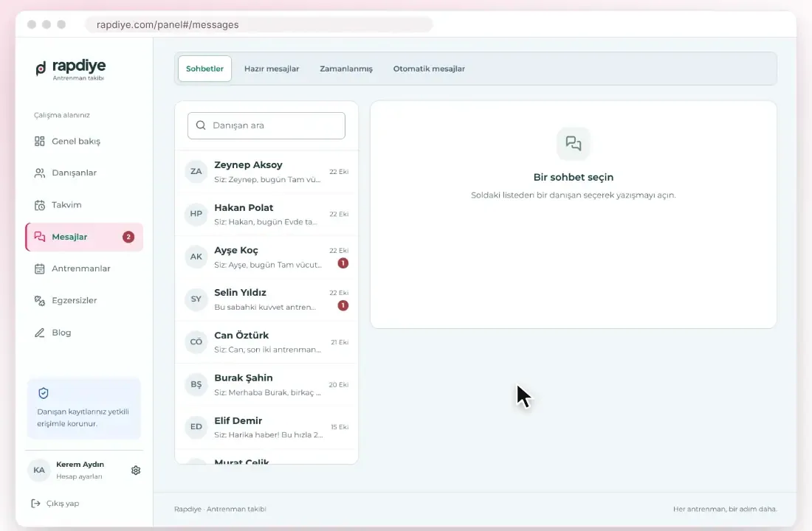Open account settings gear icon
Image resolution: width=812 pixels, height=531 pixels.
click(x=136, y=470)
